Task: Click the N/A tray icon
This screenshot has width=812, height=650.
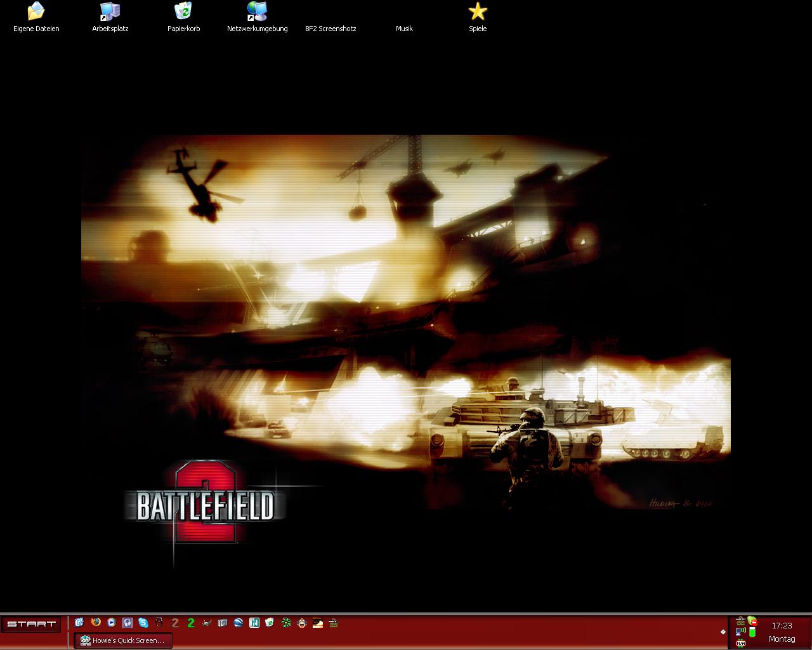Action: 741,643
